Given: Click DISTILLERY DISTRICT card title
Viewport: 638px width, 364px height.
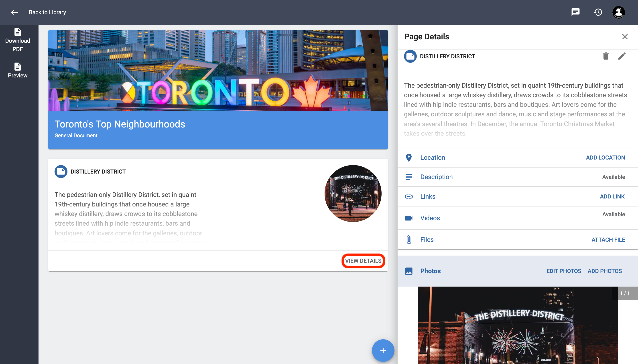Looking at the screenshot, I should tap(98, 172).
